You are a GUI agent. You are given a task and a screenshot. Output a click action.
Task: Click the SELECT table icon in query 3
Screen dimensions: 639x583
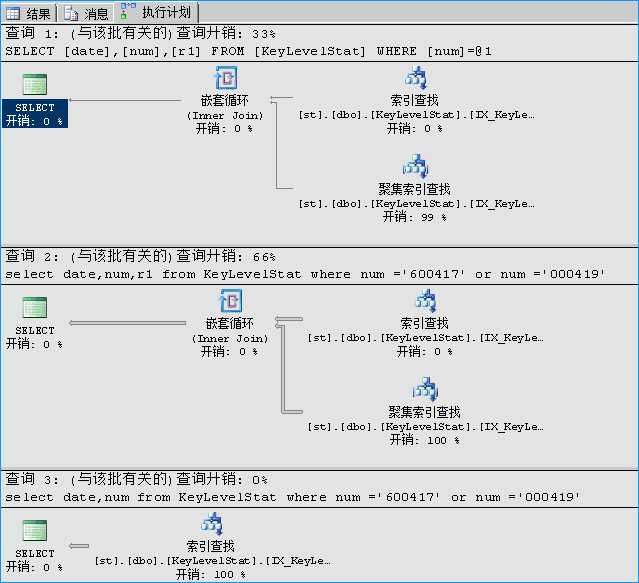[x=35, y=530]
